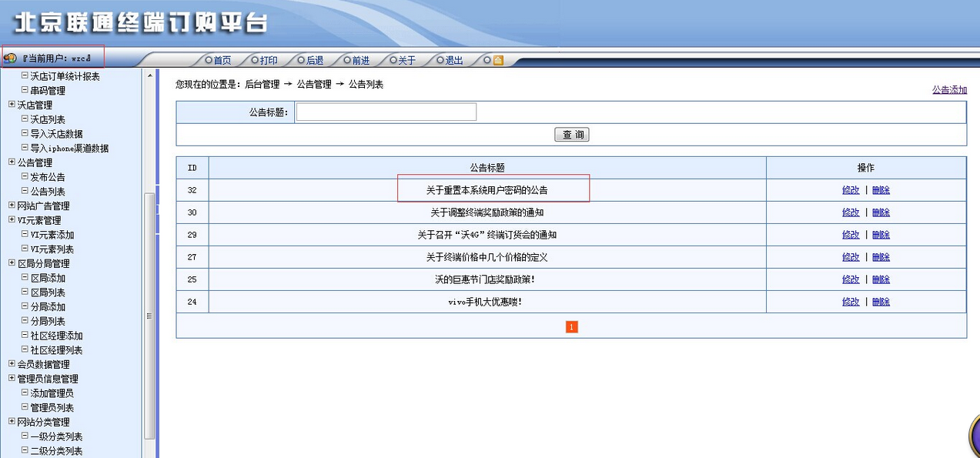Screen dimensions: 980x458
Task: Click the sidebar vertical scrollbar thumb
Action: [149, 316]
